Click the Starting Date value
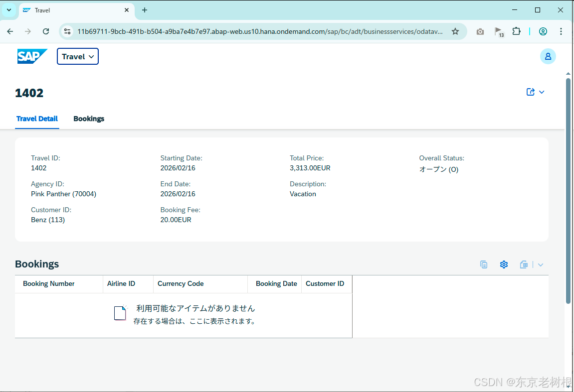 pyautogui.click(x=178, y=168)
